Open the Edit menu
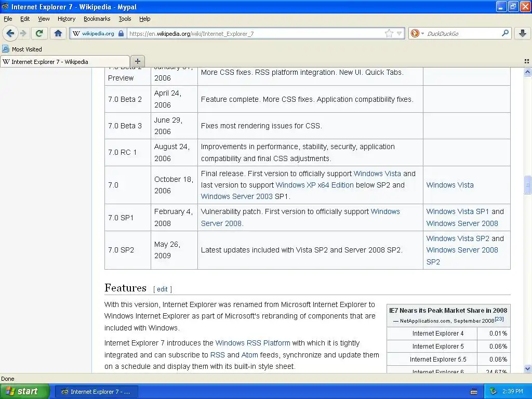This screenshot has height=399, width=532. click(x=25, y=19)
